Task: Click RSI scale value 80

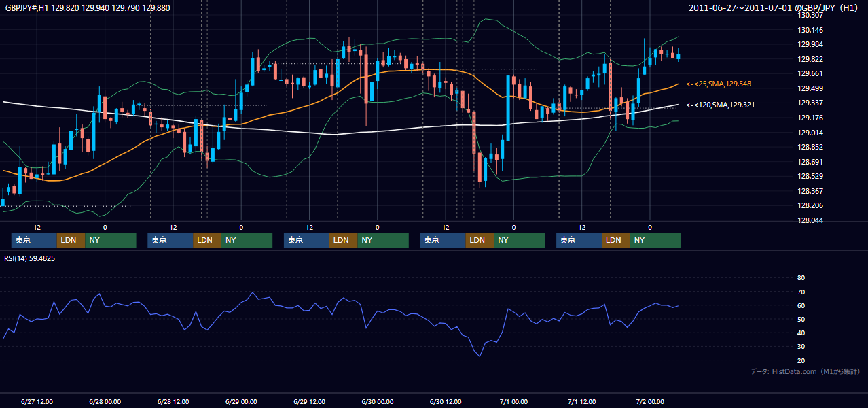Action: [x=801, y=278]
